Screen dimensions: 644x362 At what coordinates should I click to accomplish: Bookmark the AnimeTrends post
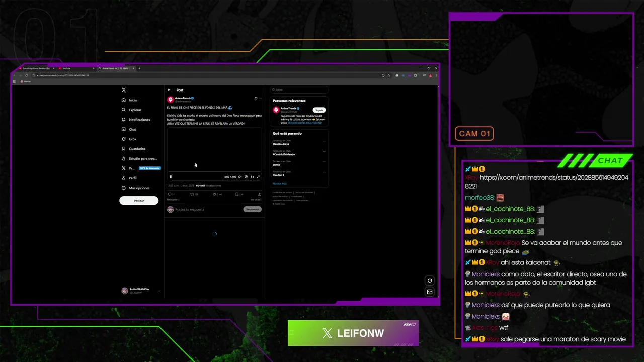[236, 194]
